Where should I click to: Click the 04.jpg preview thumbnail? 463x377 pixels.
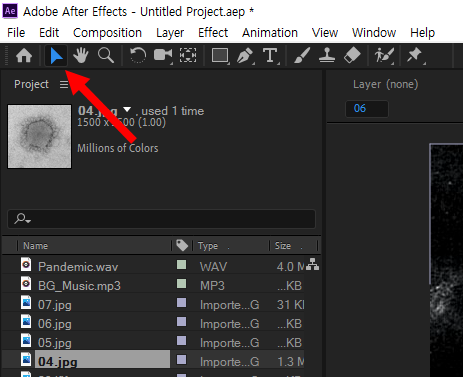(x=39, y=136)
